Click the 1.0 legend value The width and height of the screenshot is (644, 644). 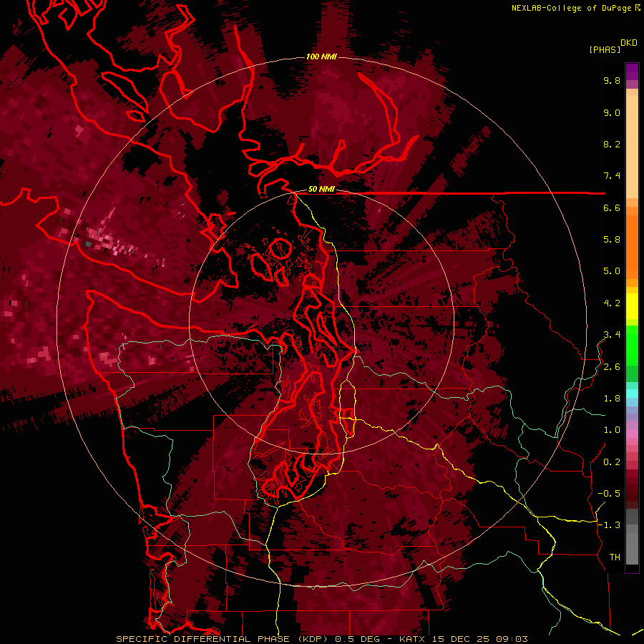612,430
